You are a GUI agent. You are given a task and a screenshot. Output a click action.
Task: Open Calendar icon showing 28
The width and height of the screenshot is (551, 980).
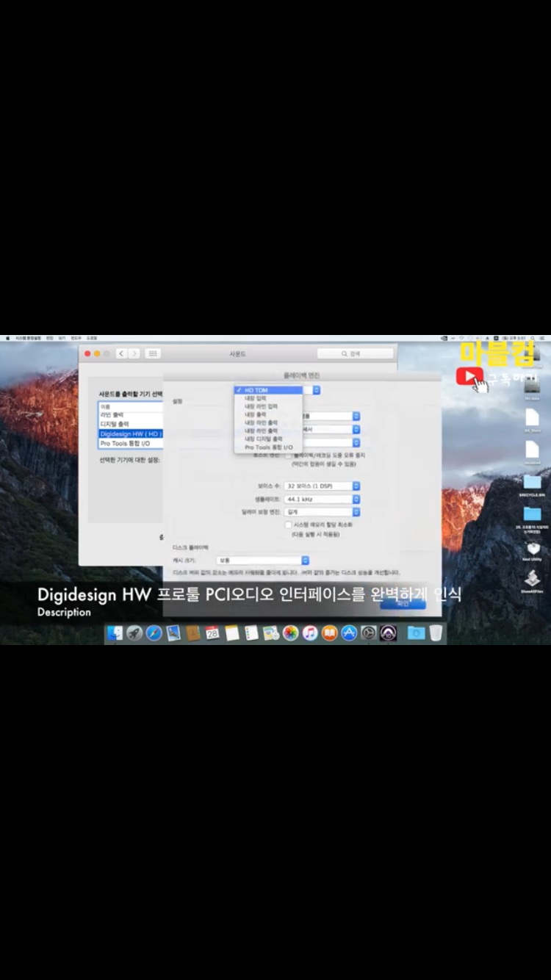212,633
